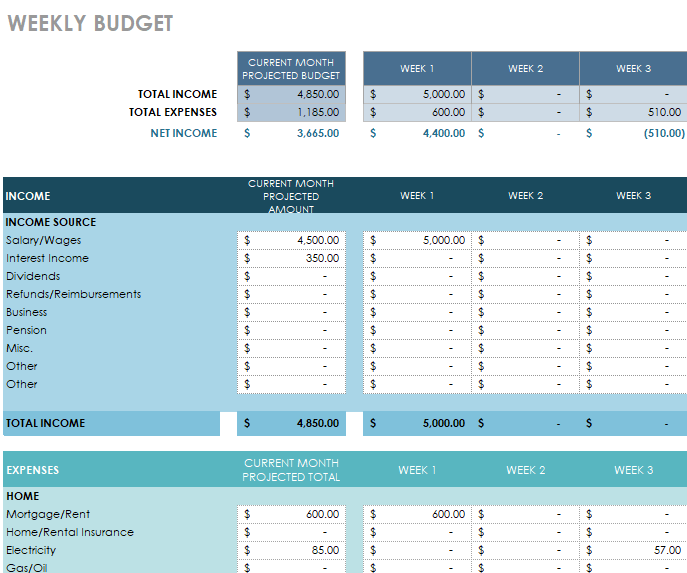The width and height of the screenshot is (687, 573).
Task: Select Electricity projected total 85.00 cell
Action: tap(292, 550)
